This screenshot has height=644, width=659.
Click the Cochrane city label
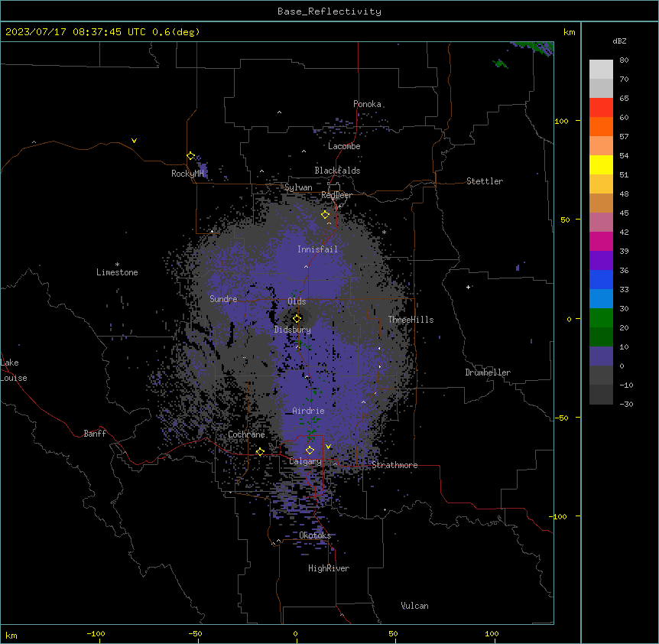click(246, 434)
